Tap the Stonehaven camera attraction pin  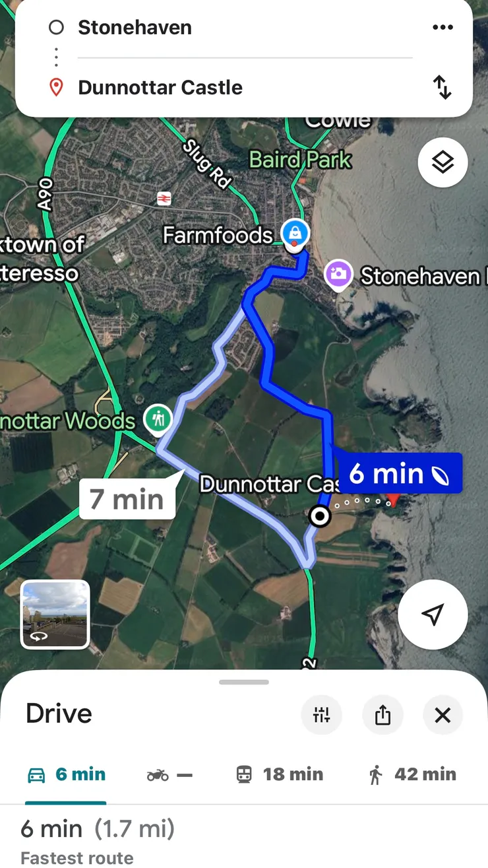point(338,274)
